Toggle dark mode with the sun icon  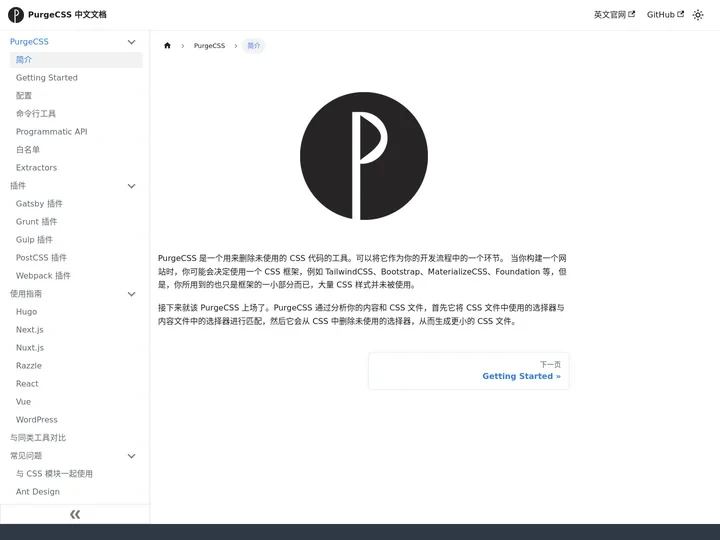698,15
